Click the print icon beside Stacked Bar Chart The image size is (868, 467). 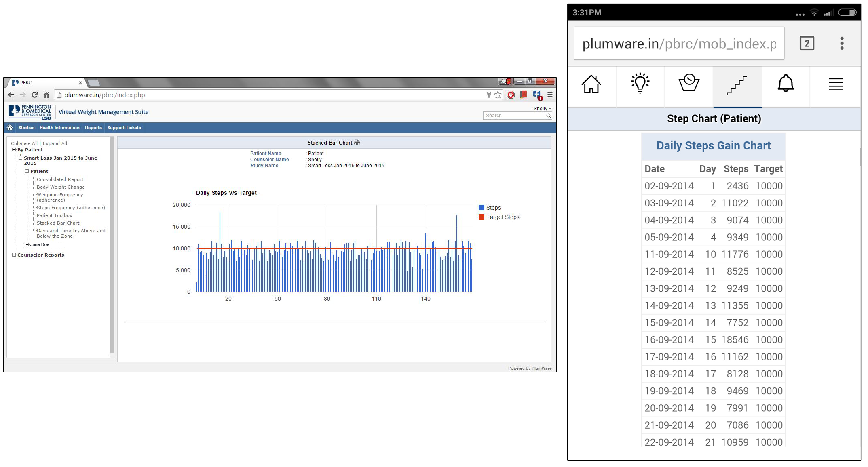(357, 143)
